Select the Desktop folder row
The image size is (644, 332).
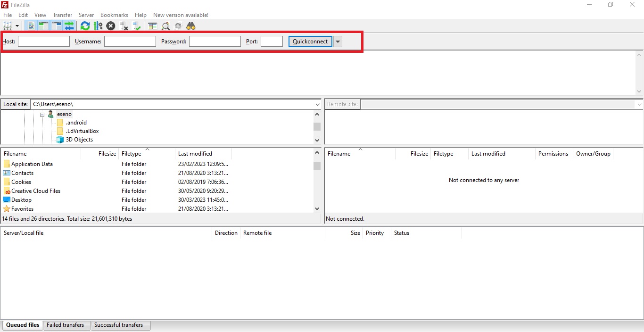click(157, 200)
